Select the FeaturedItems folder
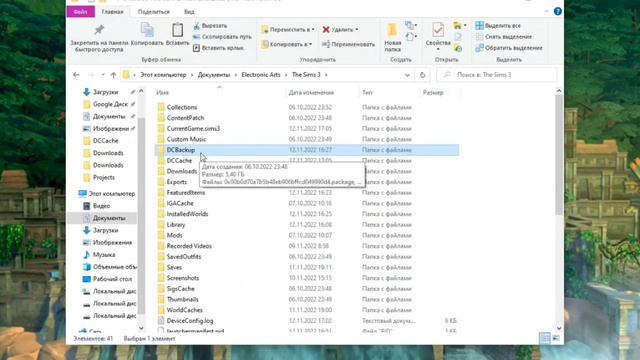Screen dimensions: 640x360 186,193
